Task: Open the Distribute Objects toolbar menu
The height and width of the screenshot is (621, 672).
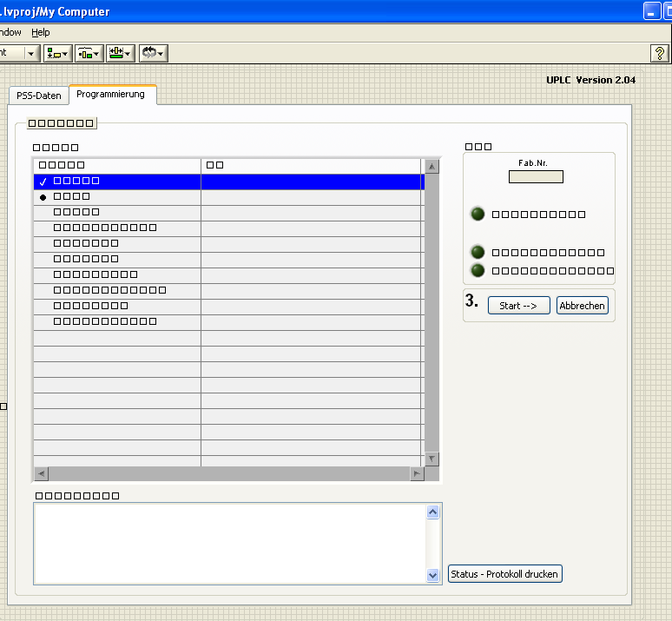Action: click(x=89, y=54)
